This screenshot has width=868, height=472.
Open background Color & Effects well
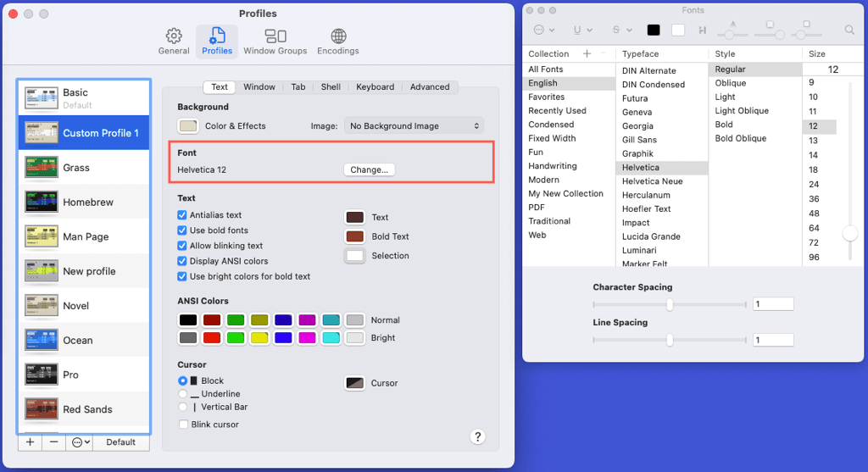click(x=188, y=125)
